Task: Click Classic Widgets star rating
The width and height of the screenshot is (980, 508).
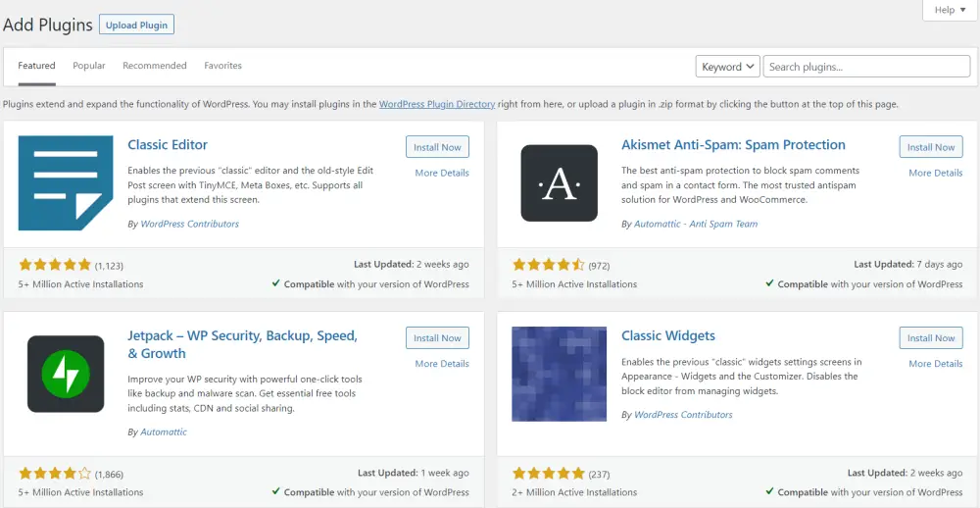Action: pyautogui.click(x=548, y=474)
